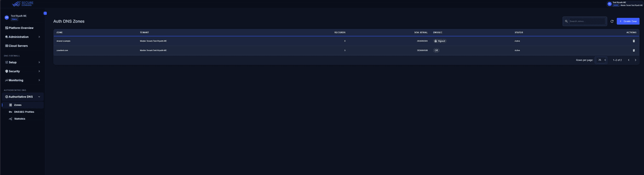Click the Cloud Servers icon
The width and height of the screenshot is (644, 175).
tap(6, 46)
